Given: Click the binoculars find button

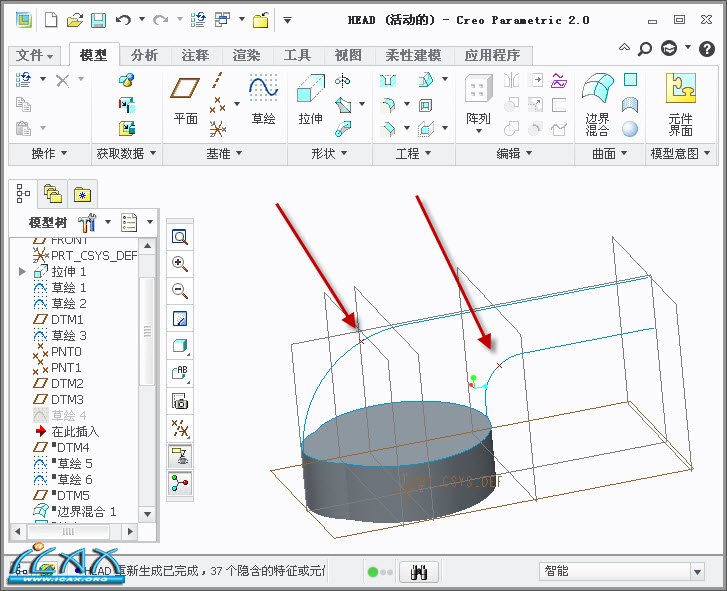Looking at the screenshot, I should 420,571.
